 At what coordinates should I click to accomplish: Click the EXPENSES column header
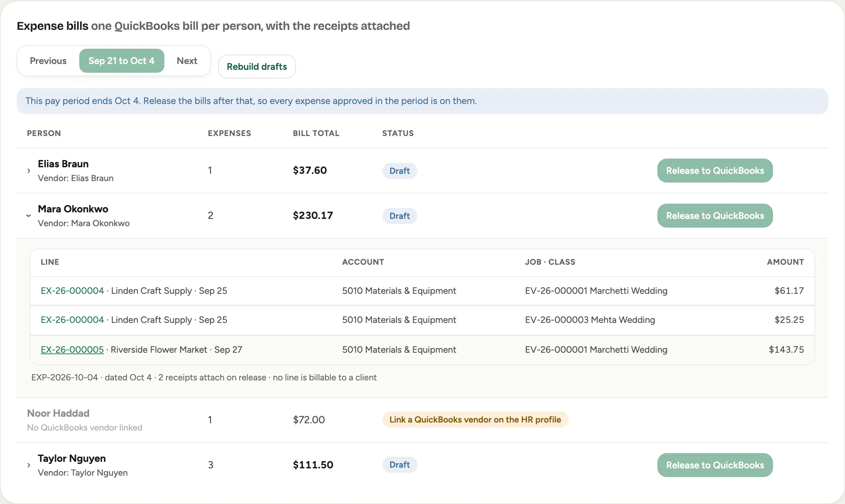coord(229,133)
